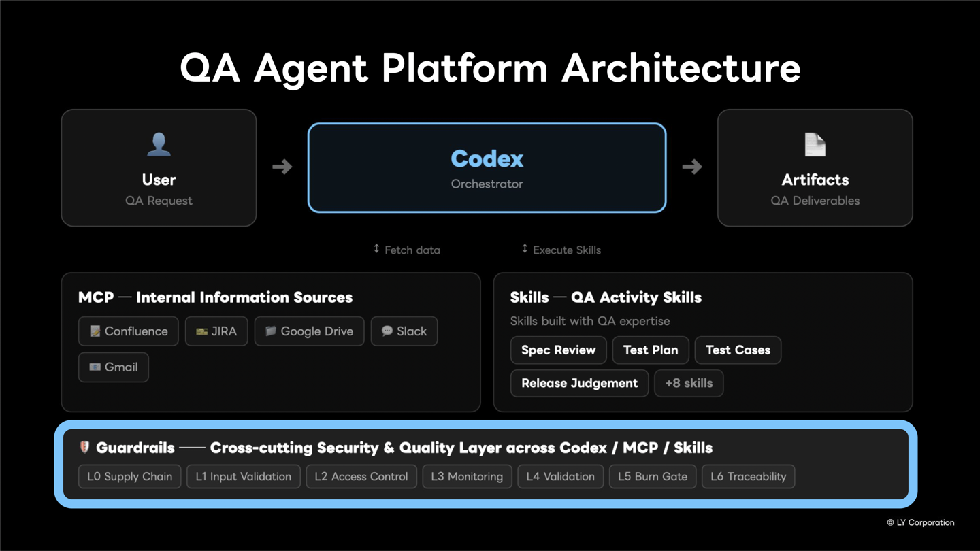980x551 pixels.
Task: Select the L6 Traceability guardrail
Action: click(748, 477)
